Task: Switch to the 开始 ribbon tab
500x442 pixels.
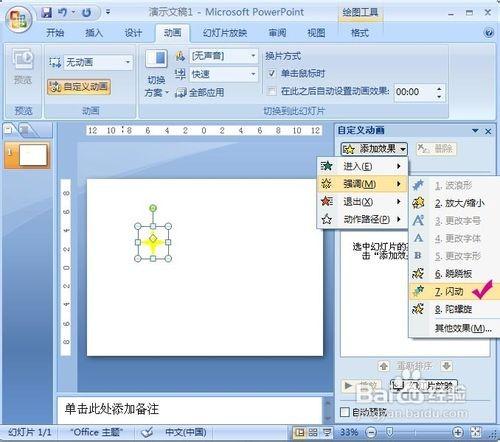Action: (x=55, y=33)
